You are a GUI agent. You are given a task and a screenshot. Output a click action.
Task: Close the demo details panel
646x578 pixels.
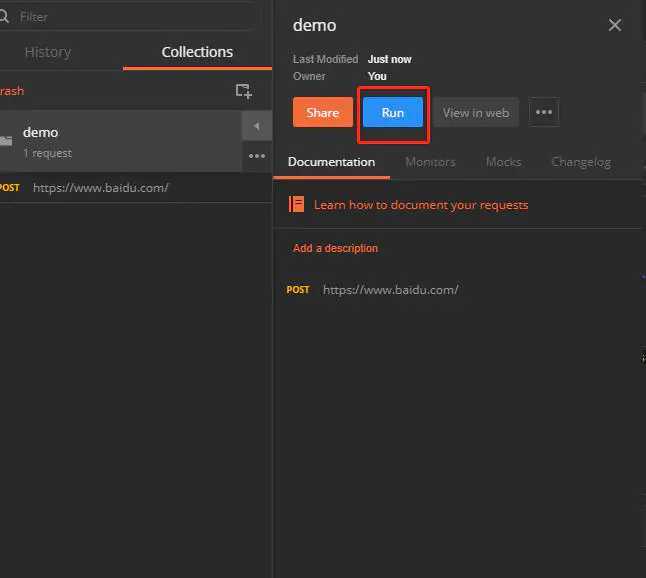point(615,25)
